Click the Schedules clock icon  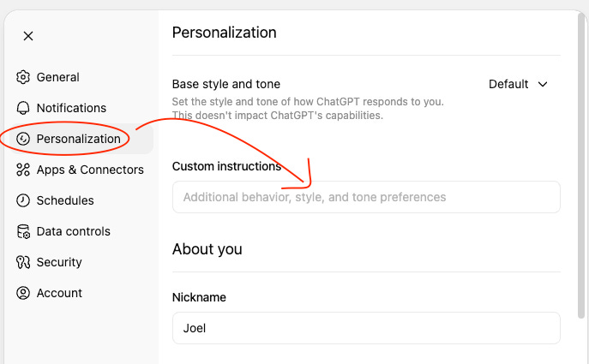click(x=23, y=200)
